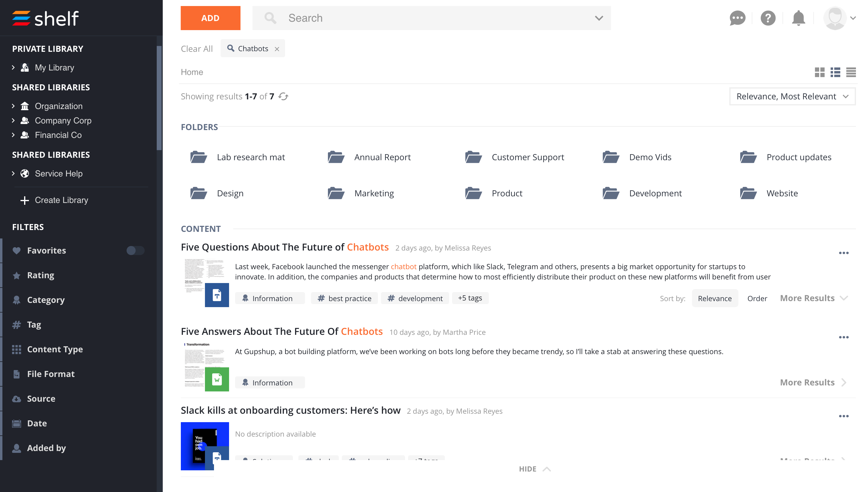868x492 pixels.
Task: Open the chat messages icon
Action: (x=737, y=18)
